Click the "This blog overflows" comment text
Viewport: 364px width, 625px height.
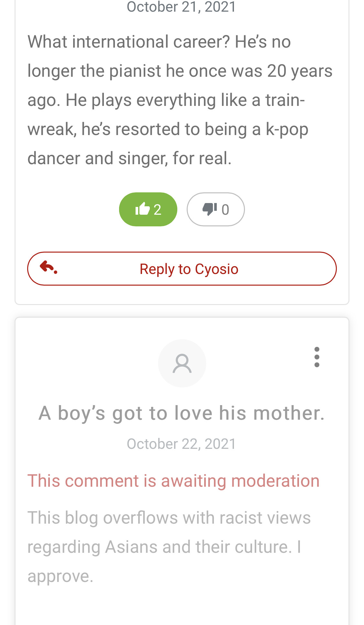click(x=169, y=517)
